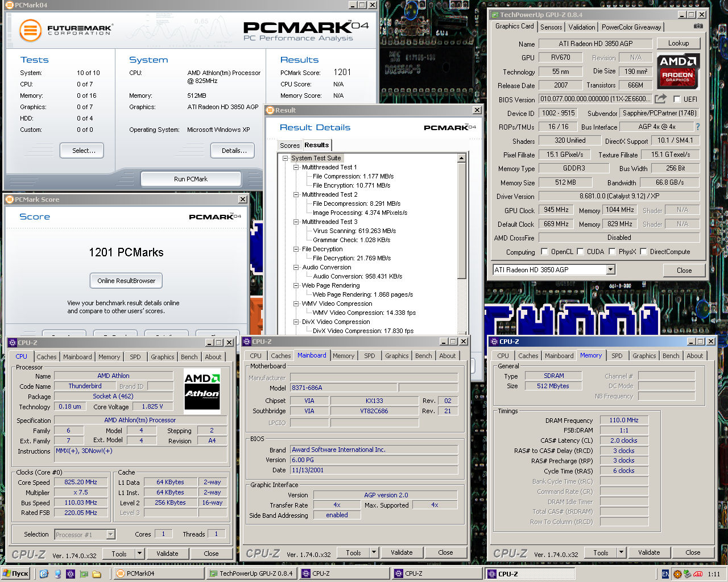
Task: Click the Result Details vertical scrollbar thumb
Action: 462,220
